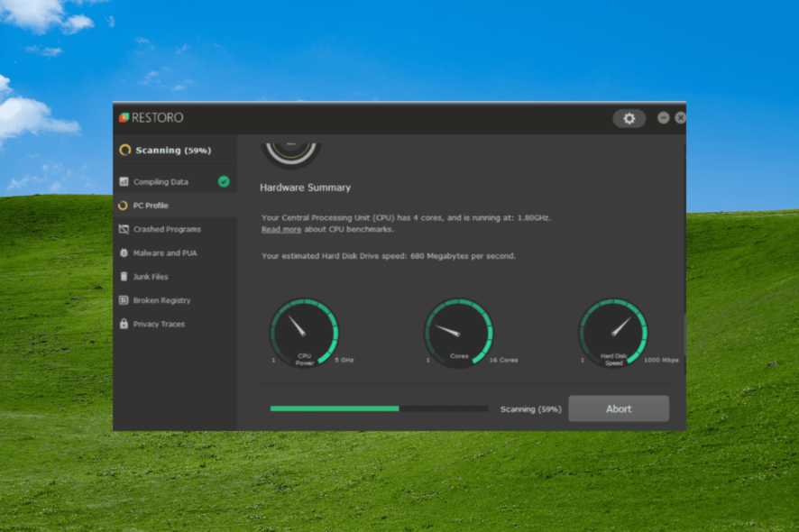
Task: Click the Hard Disk Drive speed sentence
Action: 389,256
